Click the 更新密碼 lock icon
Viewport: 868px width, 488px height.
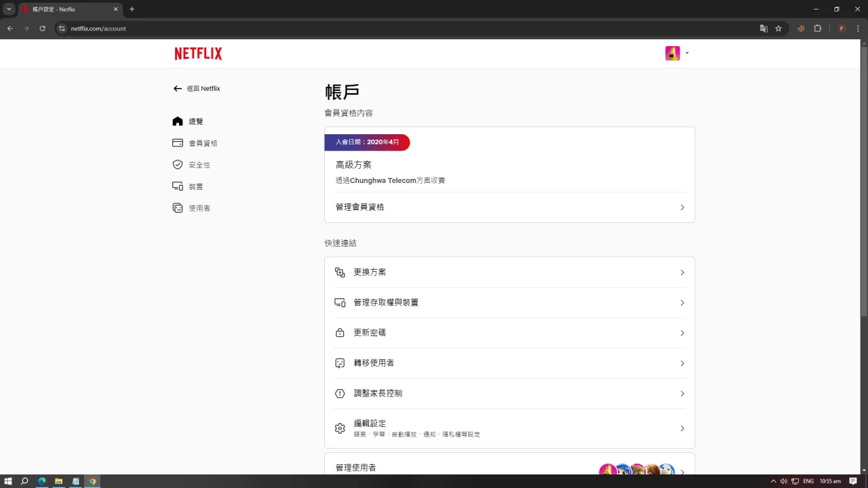tap(340, 333)
